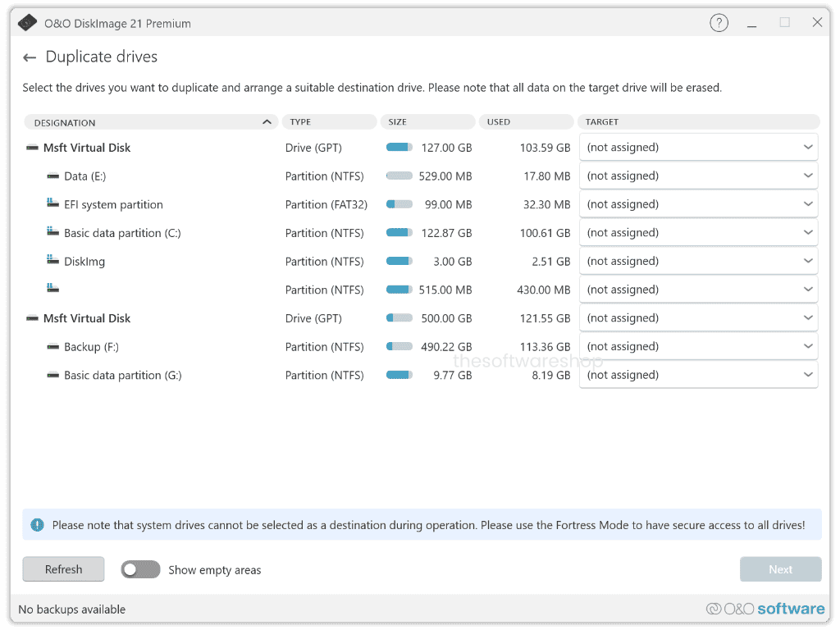The height and width of the screenshot is (630, 840).
Task: Click the partition icon next to Data (E:)
Action: point(52,176)
